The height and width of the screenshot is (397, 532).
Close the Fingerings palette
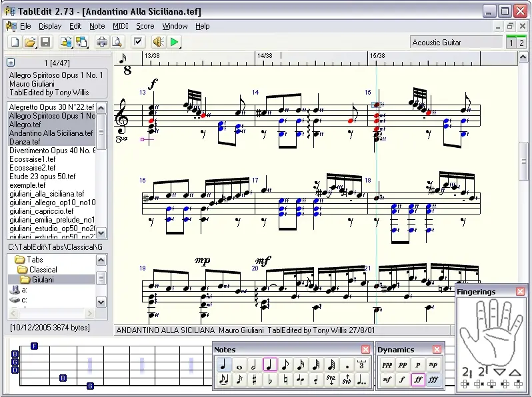520,292
